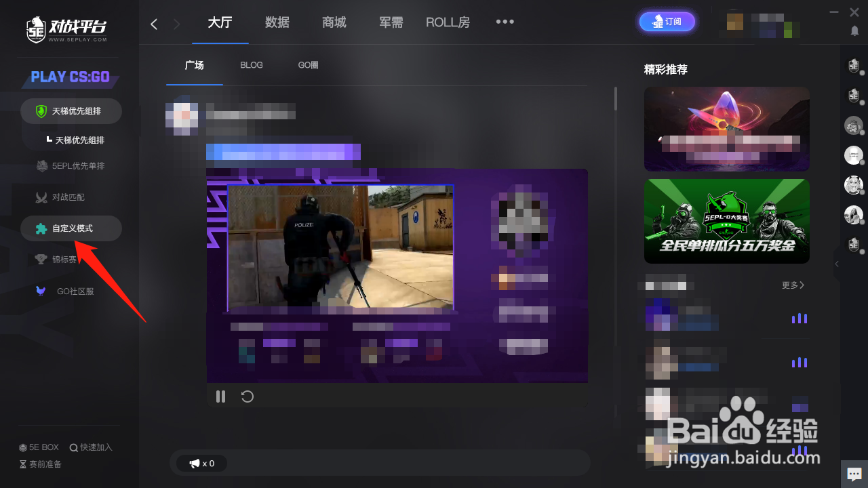Pause the video with pause button
Image resolution: width=868 pixels, height=488 pixels.
(220, 396)
